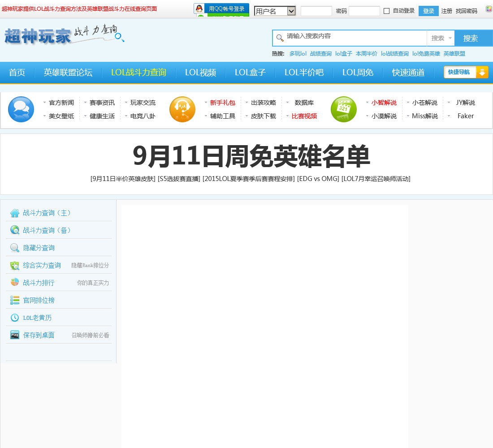This screenshot has height=448, width=493.
Task: Click the 请输入搜索内容 search input
Action: [x=355, y=38]
